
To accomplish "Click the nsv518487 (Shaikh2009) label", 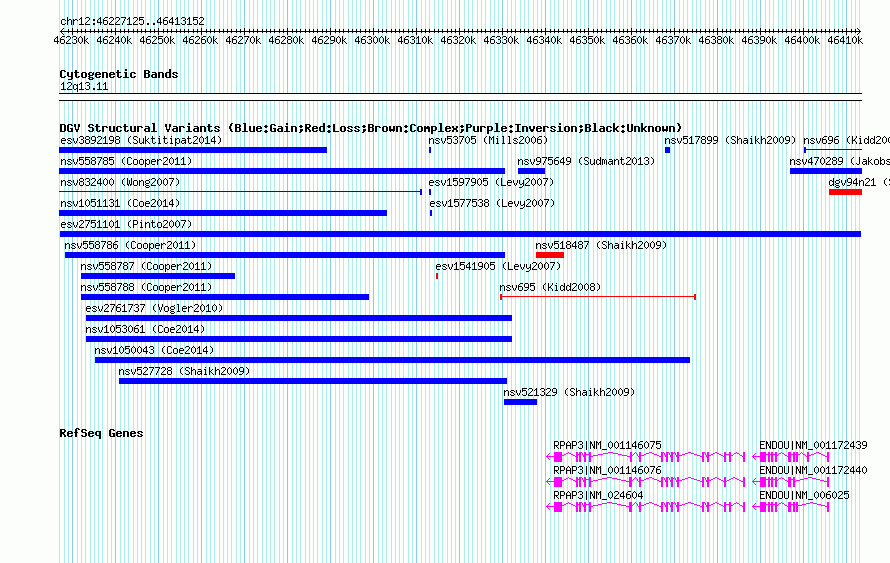I will tap(601, 245).
